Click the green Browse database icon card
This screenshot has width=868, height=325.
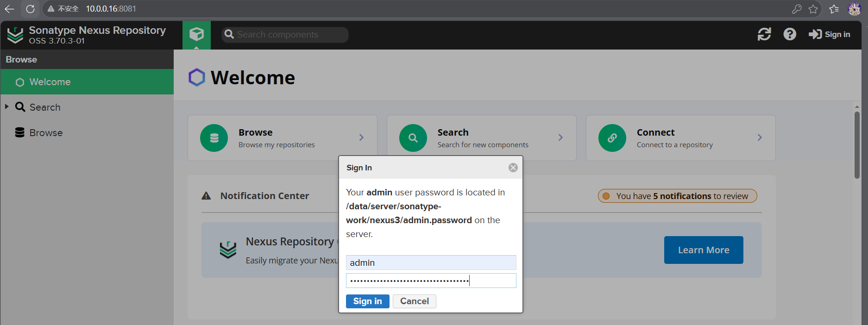(x=214, y=137)
